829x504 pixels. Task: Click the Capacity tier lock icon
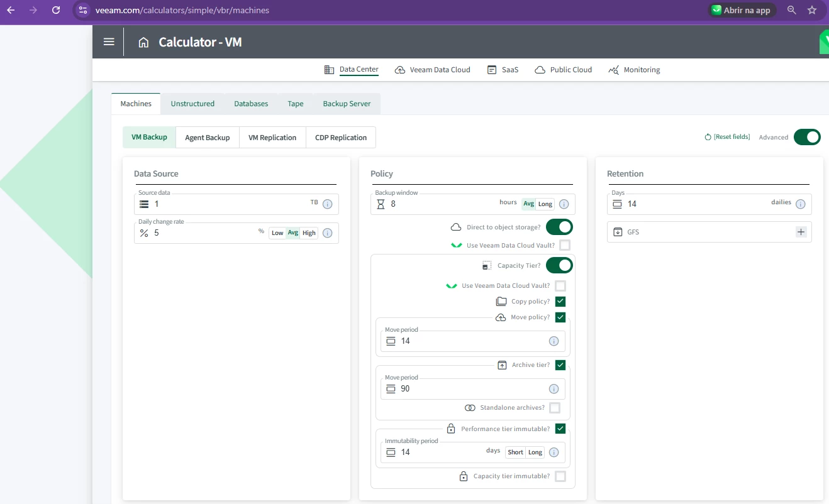[464, 476]
